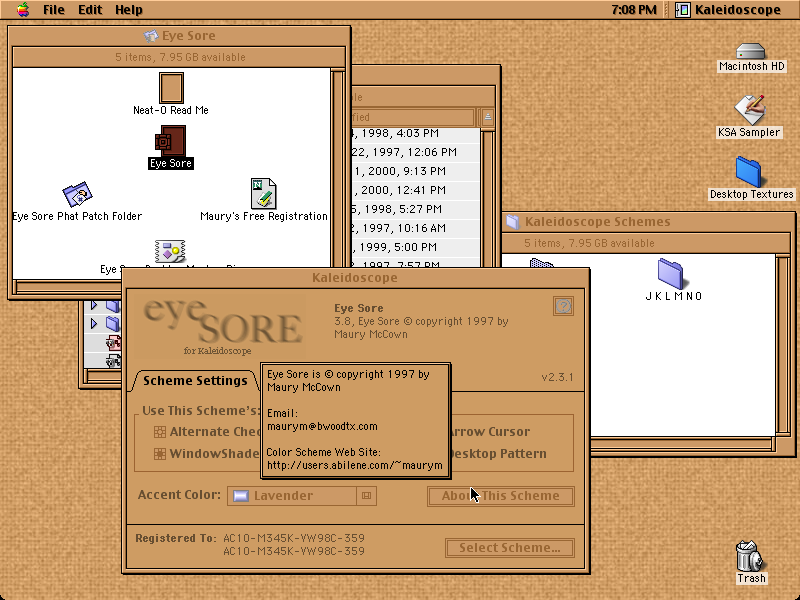Click the '22, 1997, 12:06 PM' date row
The image size is (800, 600).
(x=415, y=152)
